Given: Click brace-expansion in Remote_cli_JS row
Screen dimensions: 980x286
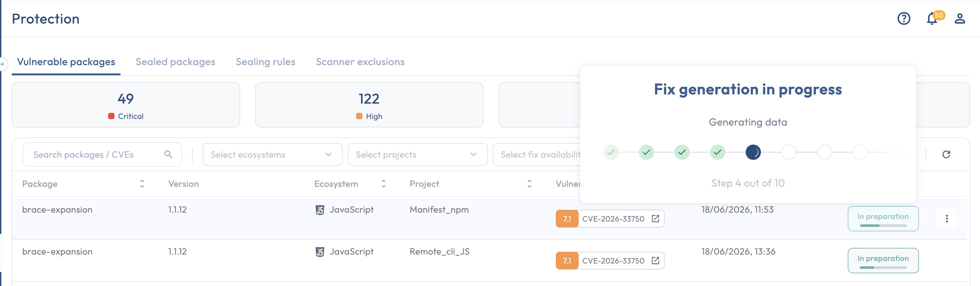Looking at the screenshot, I should tap(57, 252).
